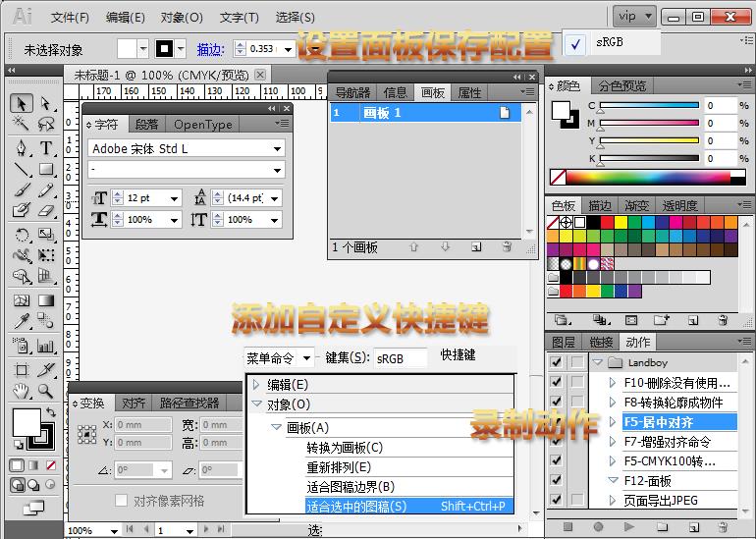
Task: Toggle checkbox for F5-CMYK100 action
Action: pyautogui.click(x=556, y=459)
